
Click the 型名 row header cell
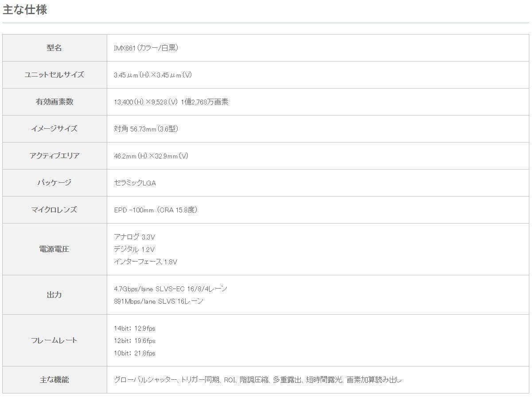54,48
